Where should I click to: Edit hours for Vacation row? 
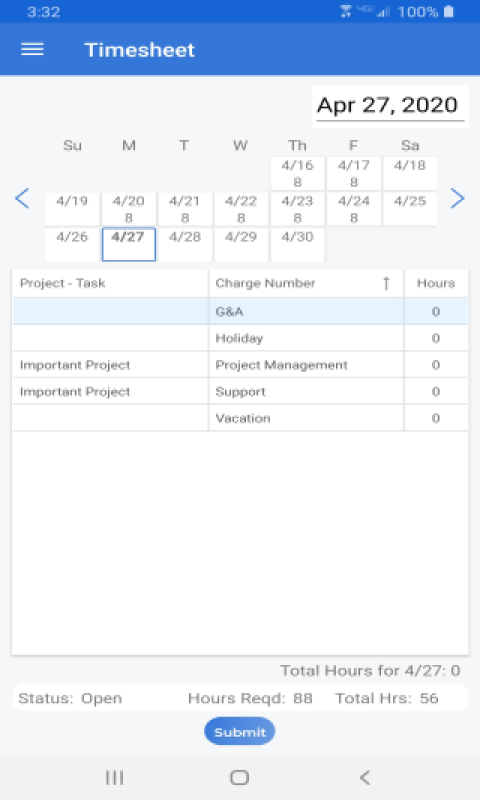(436, 418)
